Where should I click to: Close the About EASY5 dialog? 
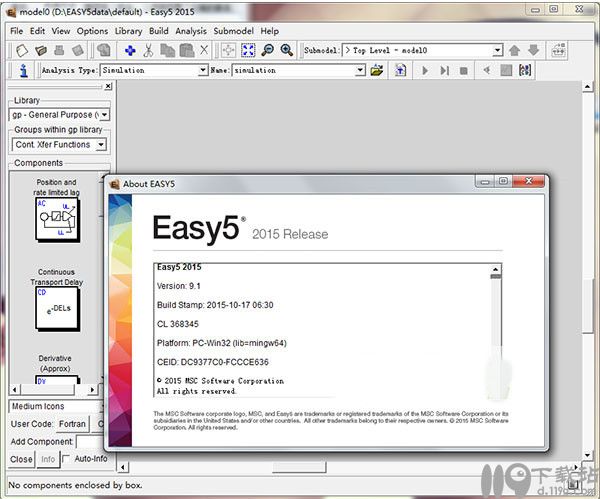528,181
